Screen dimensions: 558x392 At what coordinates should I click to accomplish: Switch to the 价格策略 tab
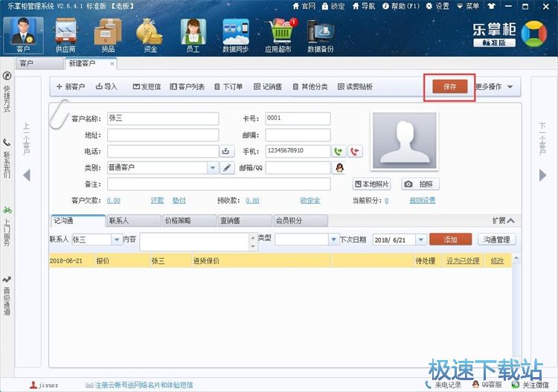tap(189, 220)
